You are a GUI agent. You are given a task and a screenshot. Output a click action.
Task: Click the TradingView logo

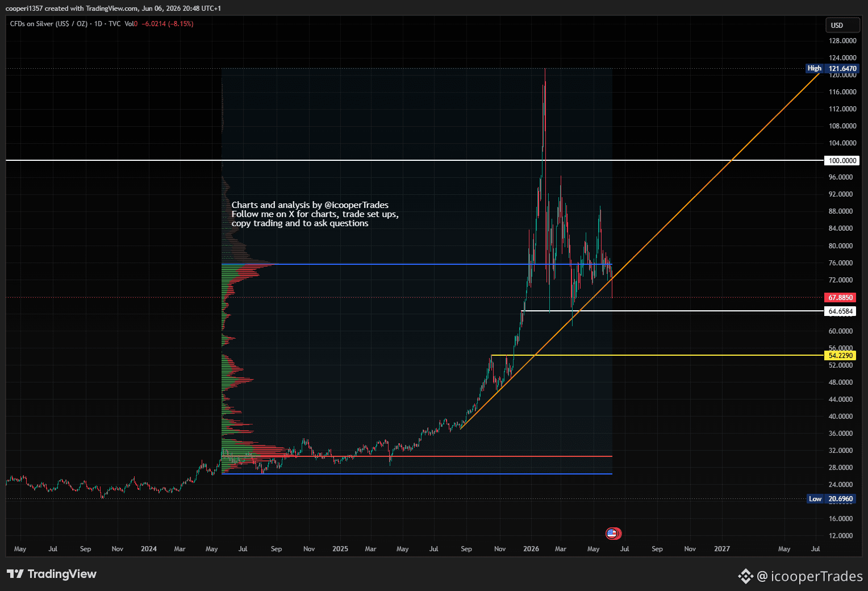point(52,574)
